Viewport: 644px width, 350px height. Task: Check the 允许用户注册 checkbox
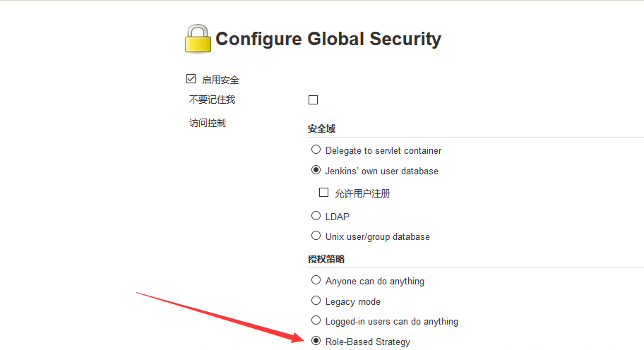coord(324,192)
